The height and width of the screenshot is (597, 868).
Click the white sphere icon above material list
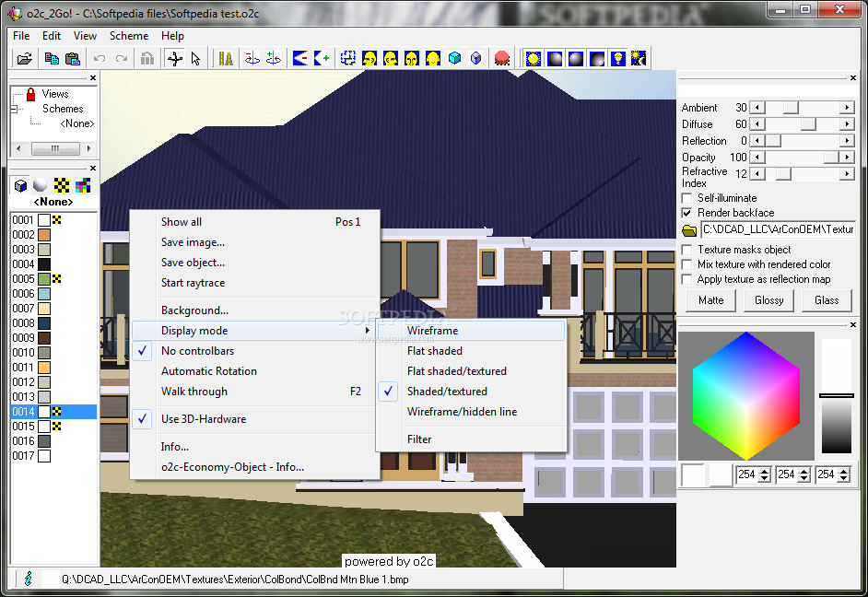pos(40,185)
